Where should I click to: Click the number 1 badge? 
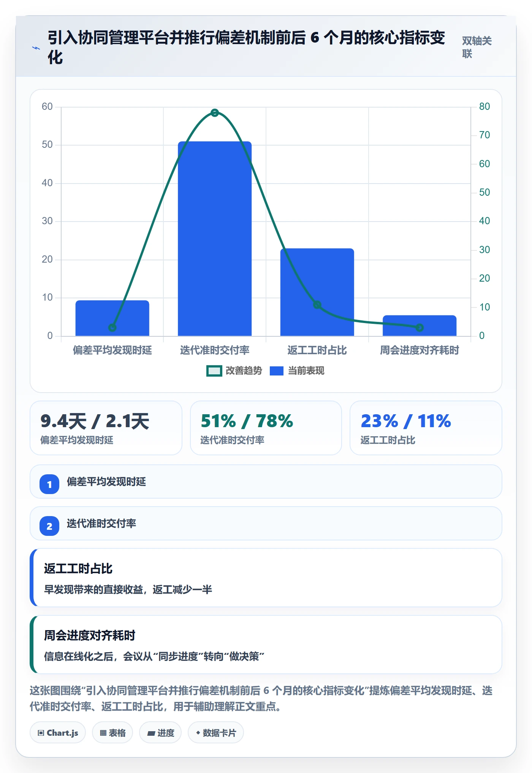(x=49, y=484)
